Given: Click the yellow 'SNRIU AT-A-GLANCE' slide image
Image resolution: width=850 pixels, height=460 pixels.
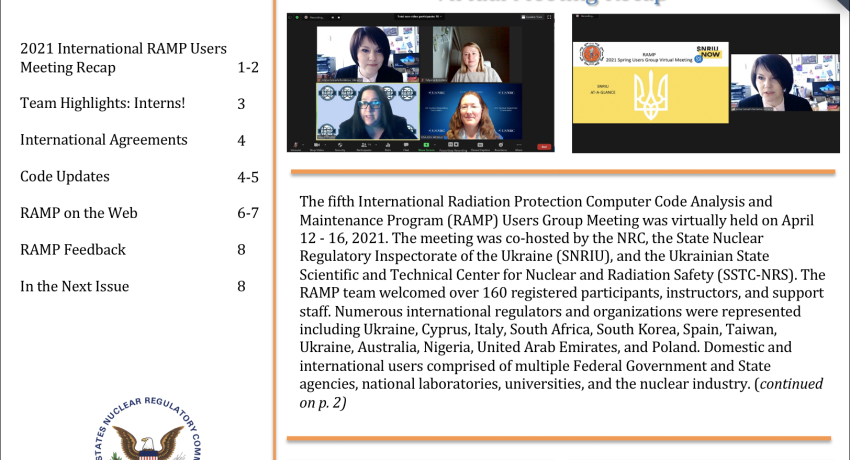Looking at the screenshot, I should [x=651, y=83].
